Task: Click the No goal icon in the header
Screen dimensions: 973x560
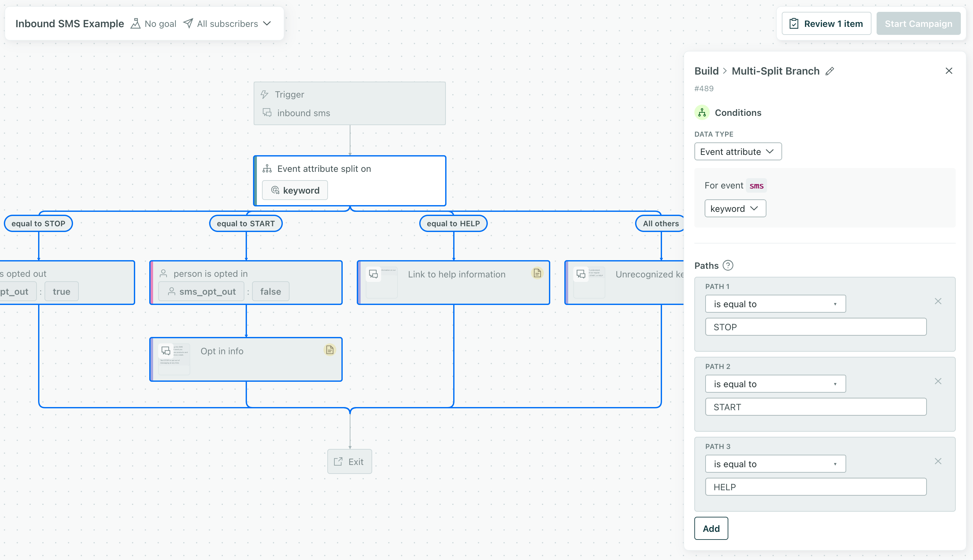Action: 135,23
